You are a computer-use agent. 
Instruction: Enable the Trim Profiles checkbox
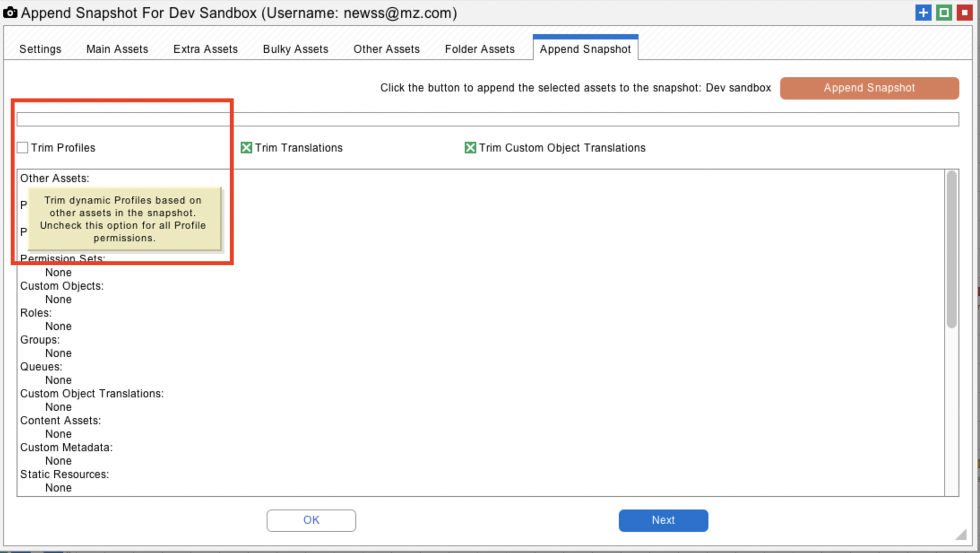click(x=22, y=148)
